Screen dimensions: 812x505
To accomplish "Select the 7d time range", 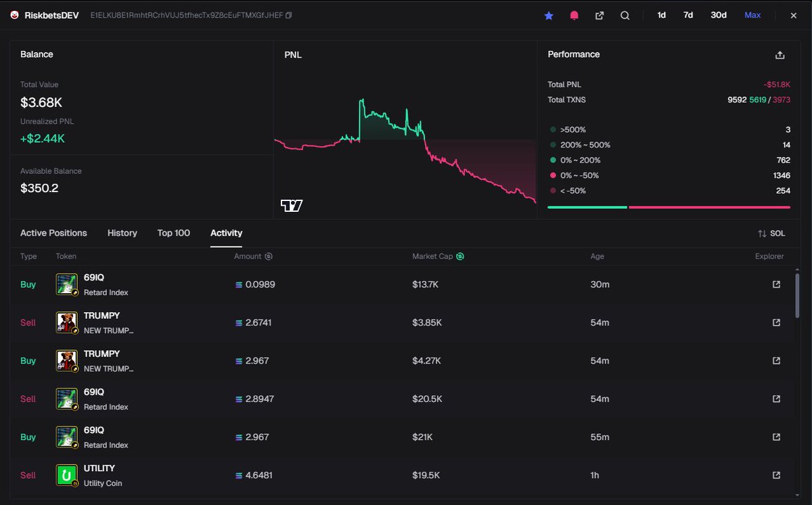I will (688, 15).
